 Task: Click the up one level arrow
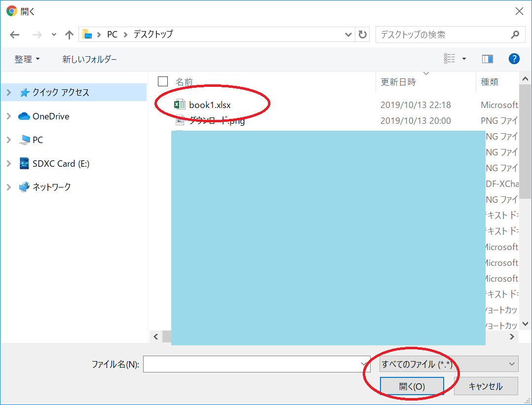tap(69, 35)
